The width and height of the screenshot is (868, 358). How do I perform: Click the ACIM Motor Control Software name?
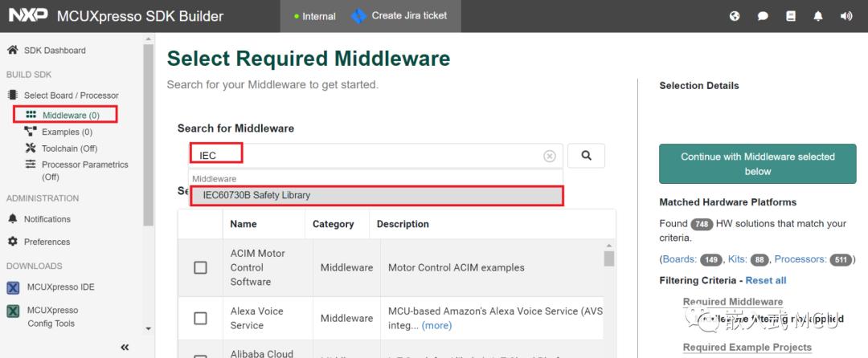pos(258,267)
